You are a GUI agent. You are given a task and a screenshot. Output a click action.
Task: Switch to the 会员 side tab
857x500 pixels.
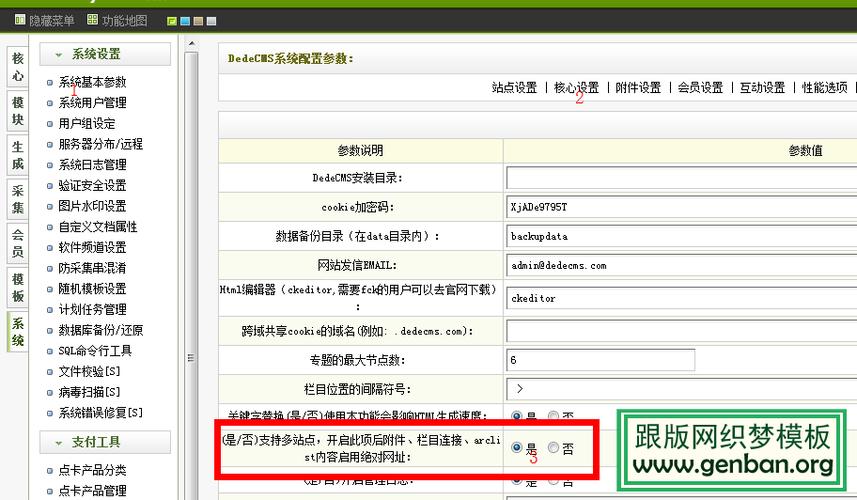pyautogui.click(x=17, y=244)
